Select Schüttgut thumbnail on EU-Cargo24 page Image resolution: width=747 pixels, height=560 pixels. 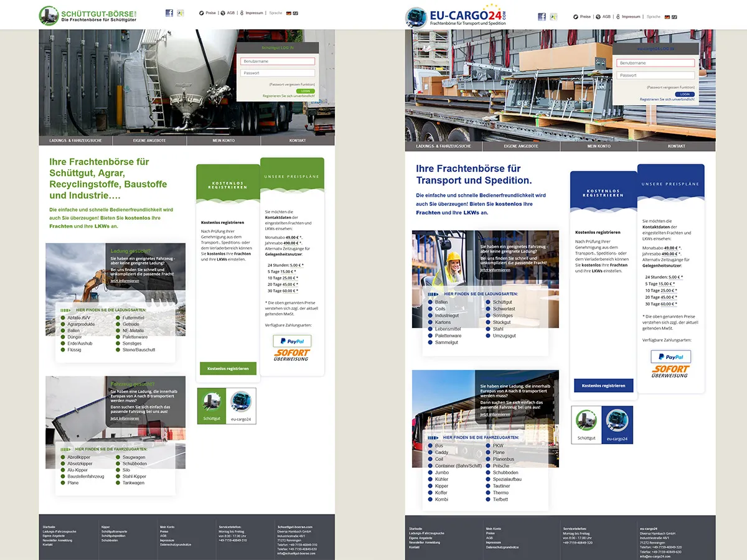[586, 425]
